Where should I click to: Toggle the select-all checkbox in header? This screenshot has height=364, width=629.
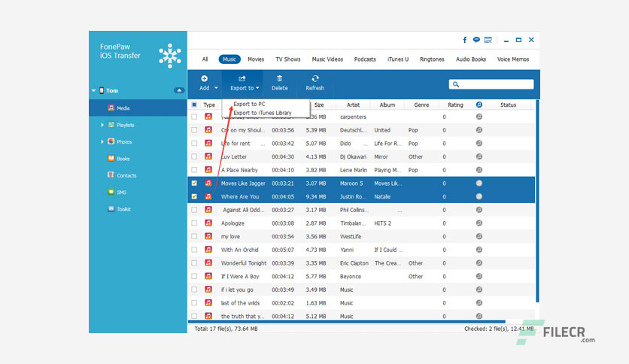194,105
